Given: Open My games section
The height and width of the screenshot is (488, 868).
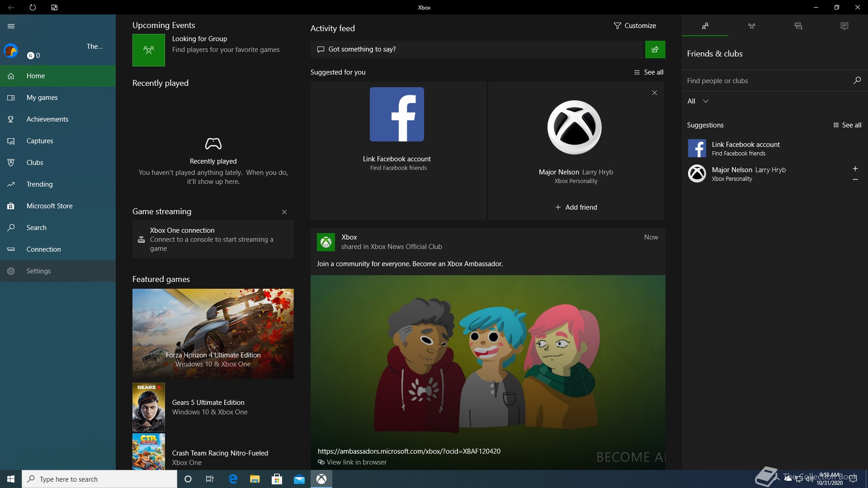Looking at the screenshot, I should [58, 98].
